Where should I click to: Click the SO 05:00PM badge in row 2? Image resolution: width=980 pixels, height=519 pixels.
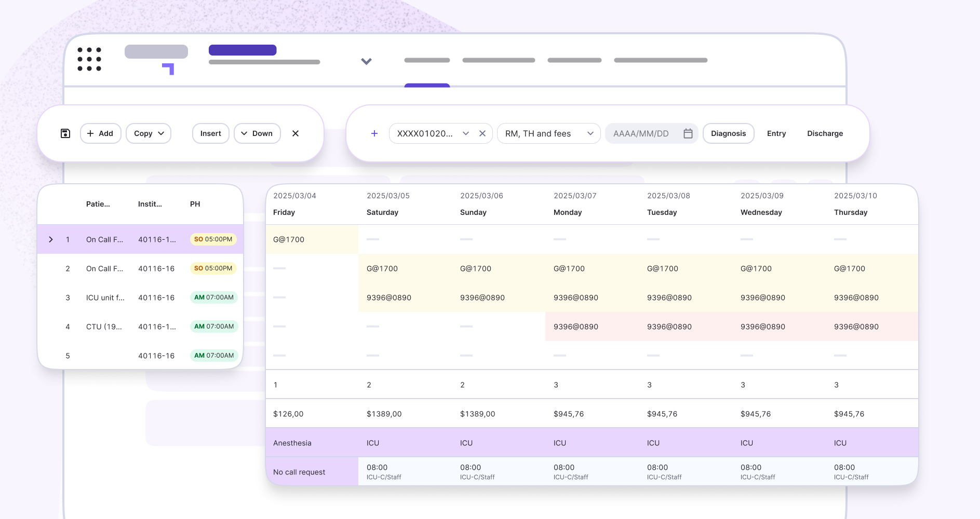[213, 268]
